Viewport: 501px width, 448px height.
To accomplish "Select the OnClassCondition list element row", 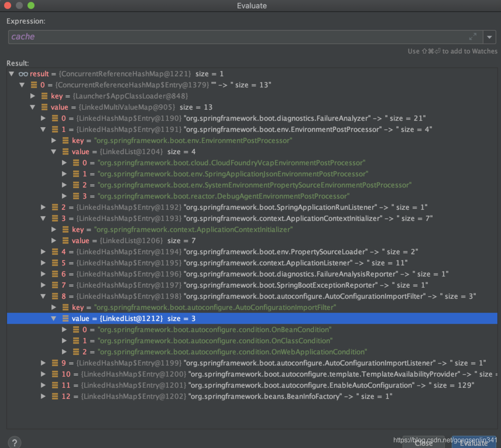I will 252,341.
